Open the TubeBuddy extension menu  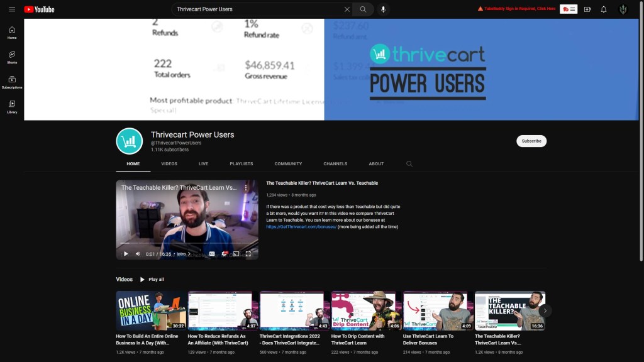[569, 9]
